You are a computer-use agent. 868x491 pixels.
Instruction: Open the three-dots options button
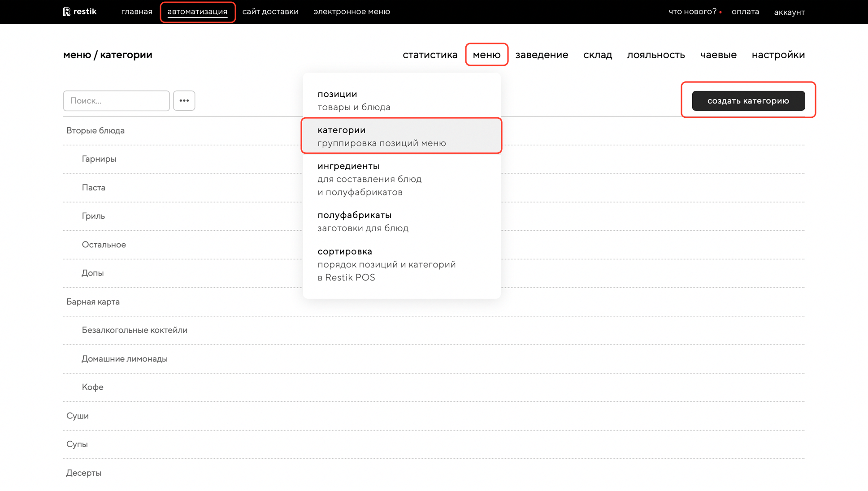pos(184,100)
